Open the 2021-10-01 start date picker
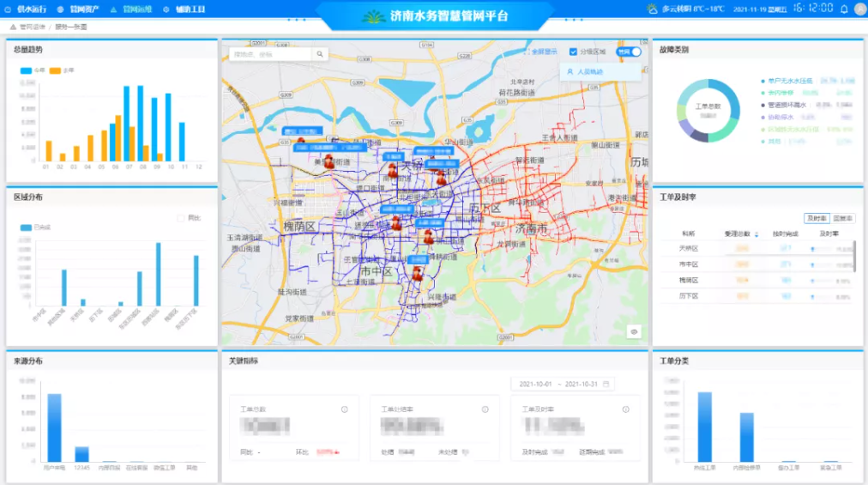The image size is (868, 485). 535,384
